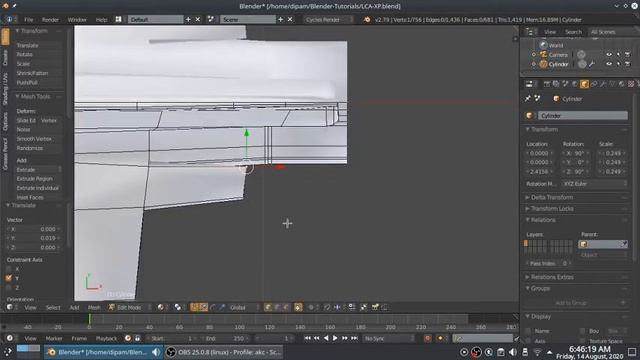Viewport: 640px width, 360px height.
Task: Toggle Cylinder renderability camera icon
Action: [628, 64]
